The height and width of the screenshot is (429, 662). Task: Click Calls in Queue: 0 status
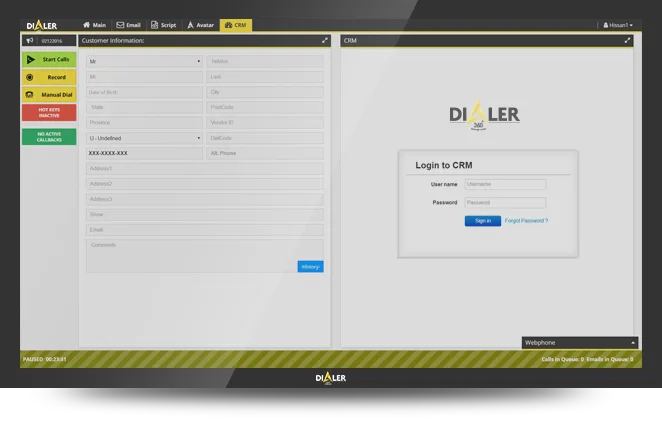pos(562,359)
